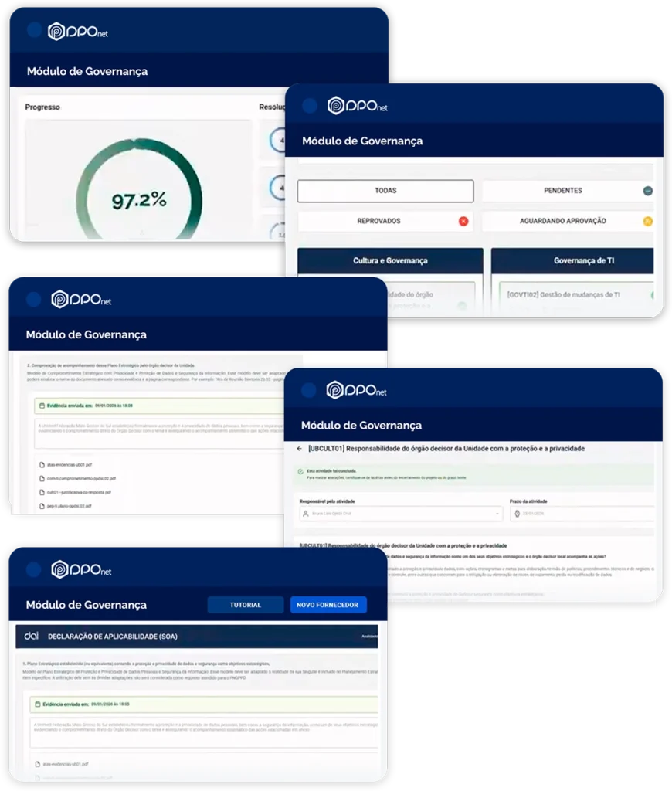The image size is (672, 791).
Task: Click '[UBCULT01] Responsabilidade do órgão decisor' page title
Action: (x=446, y=449)
